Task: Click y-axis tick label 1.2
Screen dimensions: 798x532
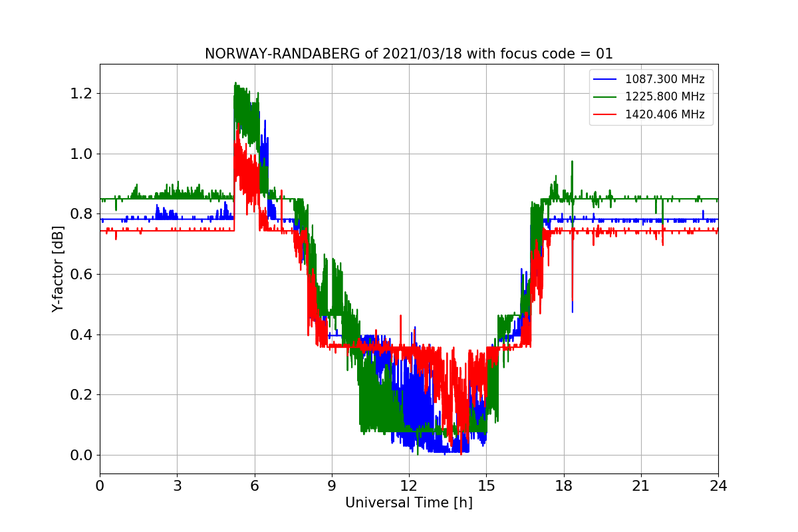Action: click(80, 94)
